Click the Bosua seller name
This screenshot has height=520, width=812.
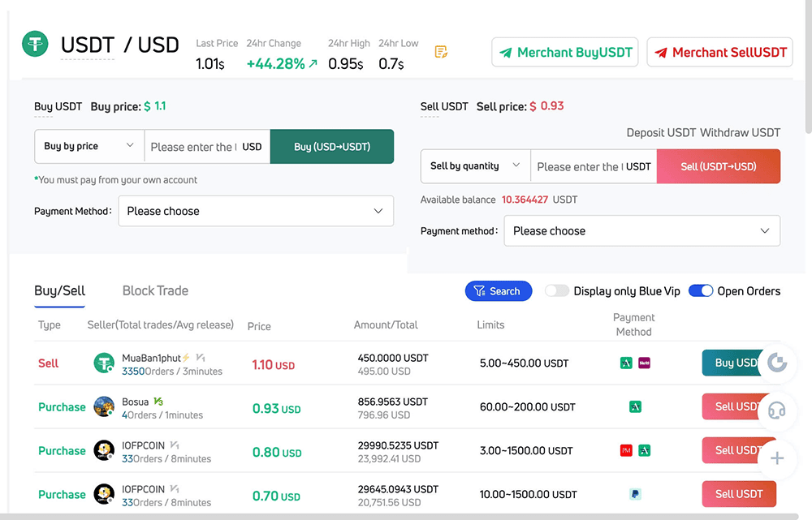(x=135, y=402)
